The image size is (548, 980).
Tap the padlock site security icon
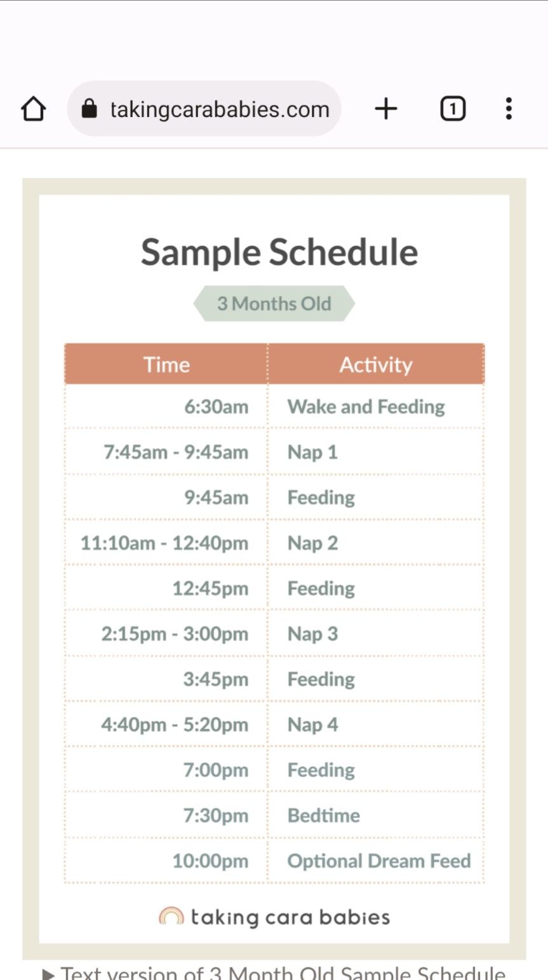coord(90,109)
